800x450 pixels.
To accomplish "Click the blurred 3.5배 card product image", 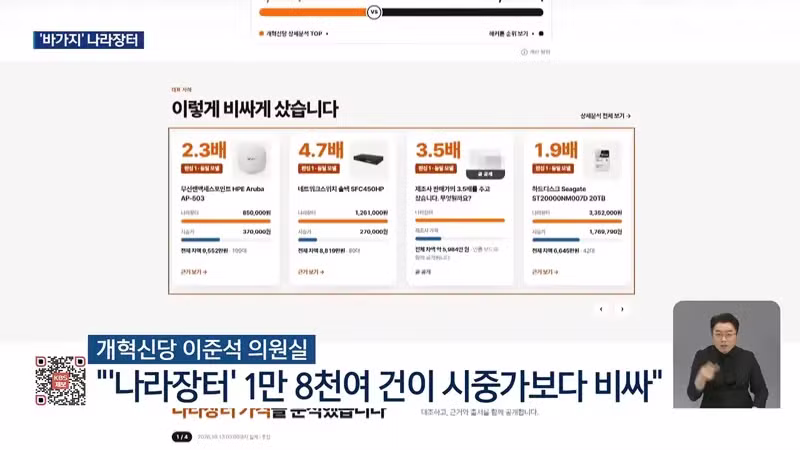I will [x=485, y=159].
